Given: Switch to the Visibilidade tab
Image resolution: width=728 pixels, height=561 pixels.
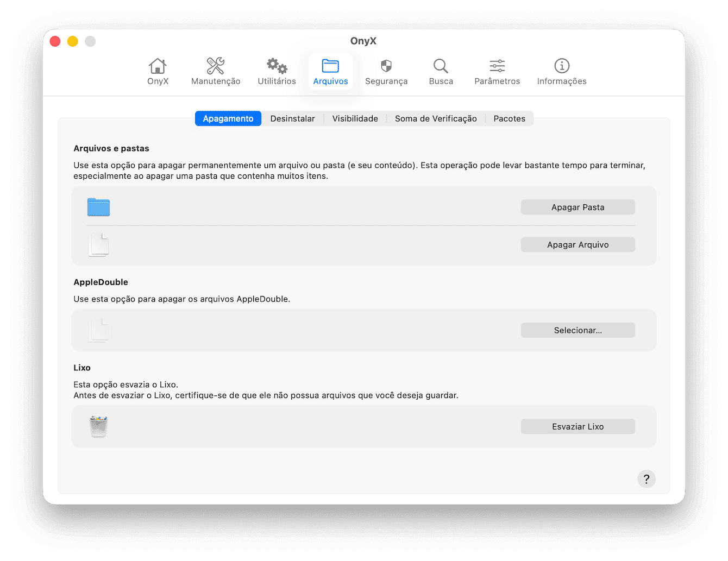Looking at the screenshot, I should coord(355,118).
